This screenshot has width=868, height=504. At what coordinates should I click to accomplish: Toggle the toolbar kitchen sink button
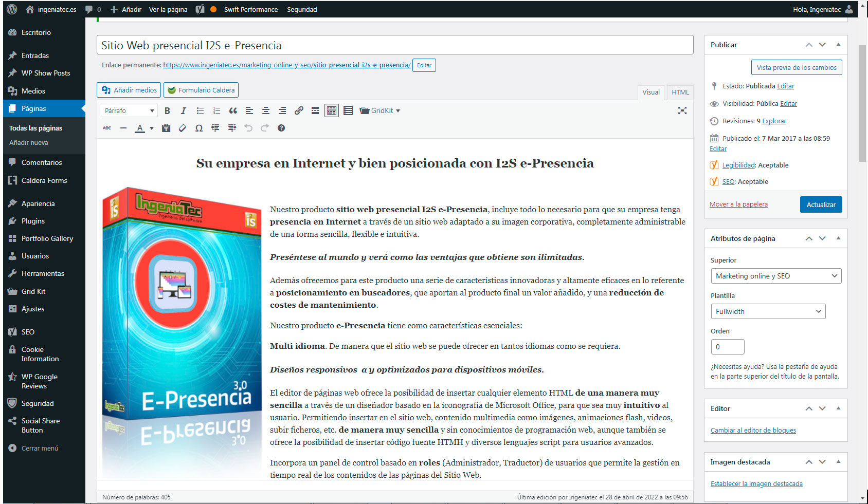[x=332, y=110]
